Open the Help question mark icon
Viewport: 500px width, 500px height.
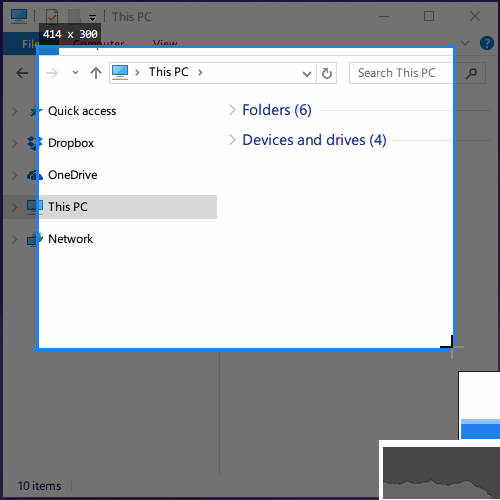tap(487, 43)
